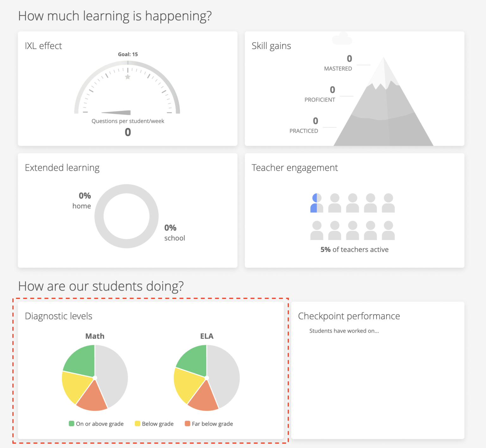Image resolution: width=486 pixels, height=448 pixels.
Task: Click the Extended learning donut chart
Action: [x=127, y=217]
